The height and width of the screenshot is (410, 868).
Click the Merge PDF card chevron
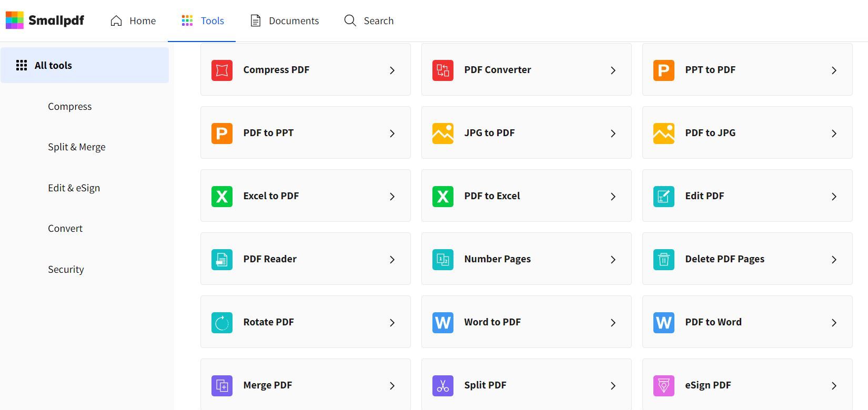(x=392, y=385)
